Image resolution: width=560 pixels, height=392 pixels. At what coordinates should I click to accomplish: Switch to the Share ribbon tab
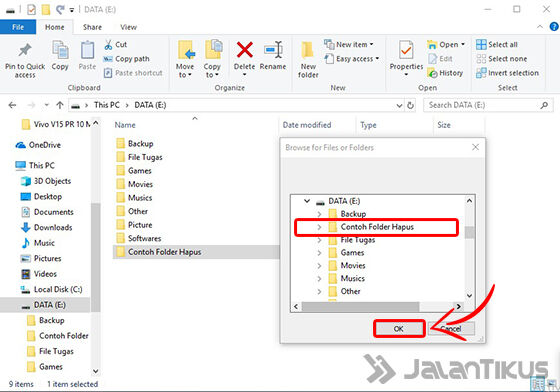pyautogui.click(x=92, y=27)
